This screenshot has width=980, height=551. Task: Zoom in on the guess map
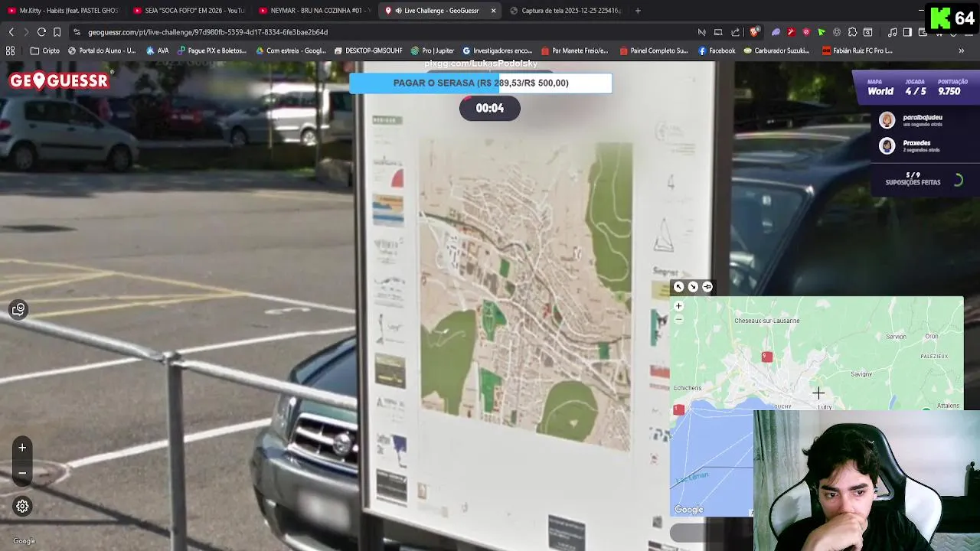point(678,306)
